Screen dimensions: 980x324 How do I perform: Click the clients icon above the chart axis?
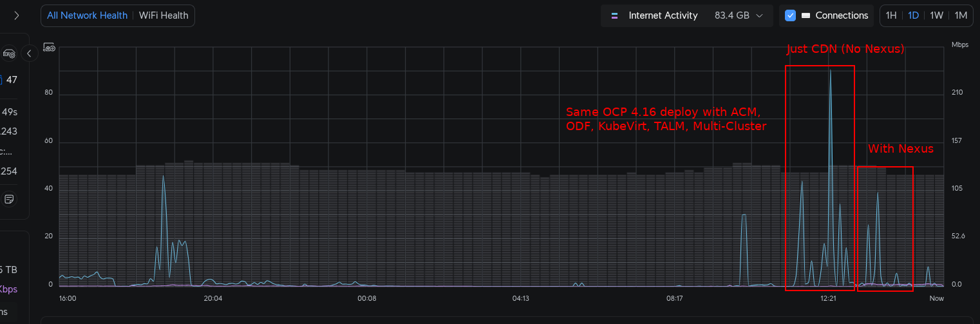tap(50, 47)
